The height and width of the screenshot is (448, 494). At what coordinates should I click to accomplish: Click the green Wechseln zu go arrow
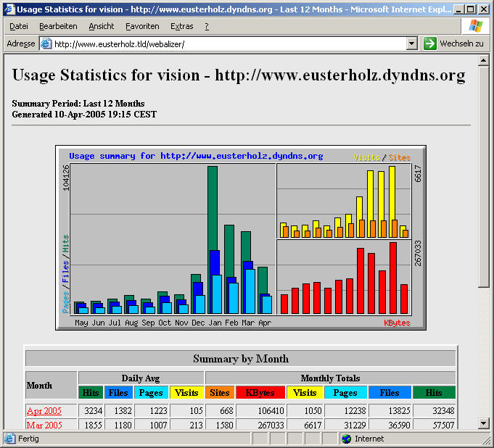coord(430,43)
